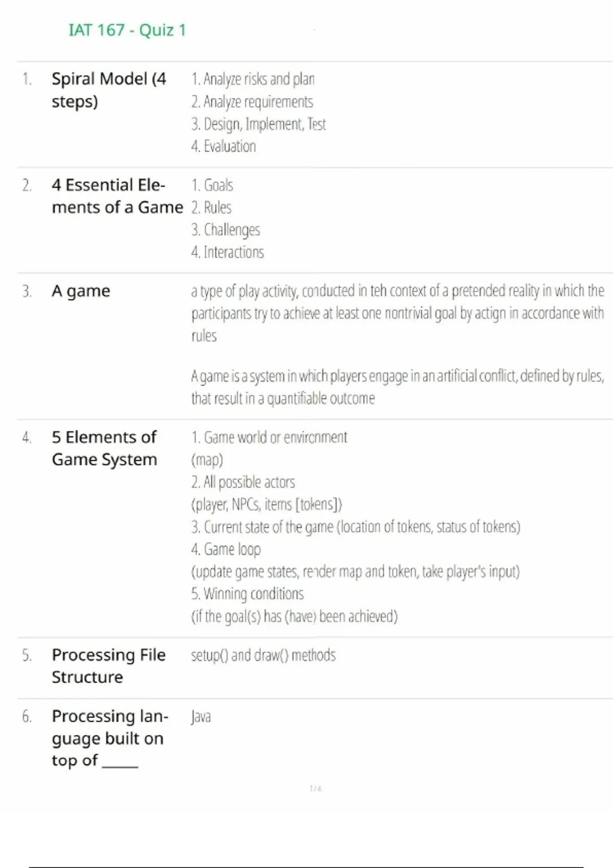Click the 'Challenges' list entry
This screenshot has height=868, width=613.
point(226,230)
